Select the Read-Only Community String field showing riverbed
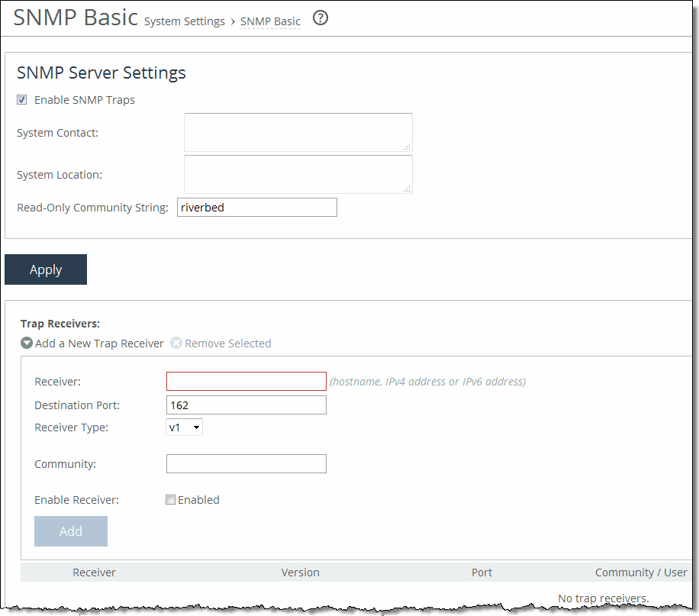699x616 pixels. (x=256, y=207)
